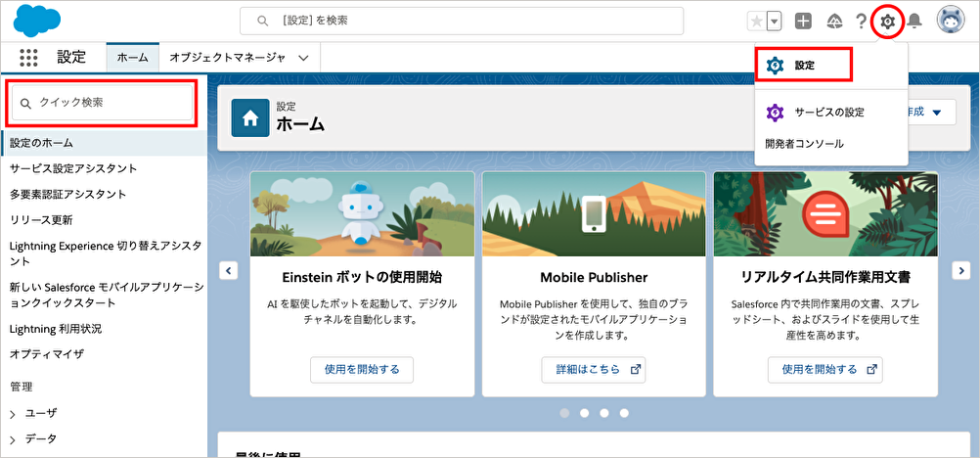Open the favorites list dropdown arrow
The width and height of the screenshot is (980, 458).
[775, 22]
